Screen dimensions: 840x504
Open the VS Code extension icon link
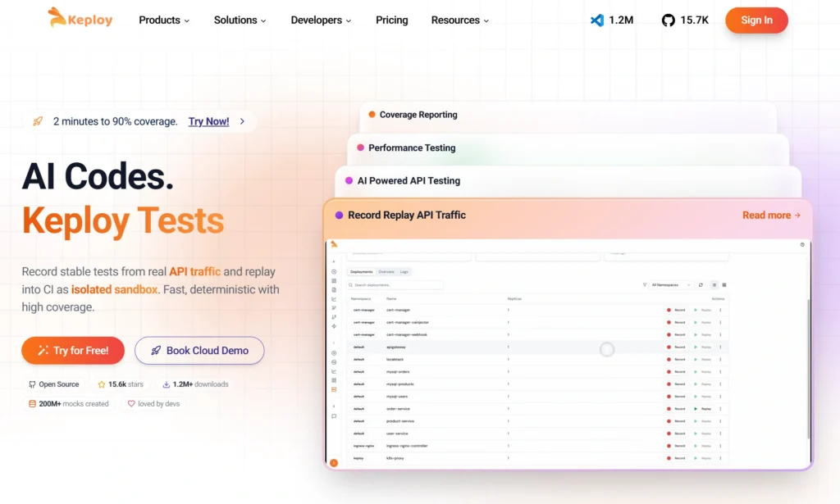point(597,20)
